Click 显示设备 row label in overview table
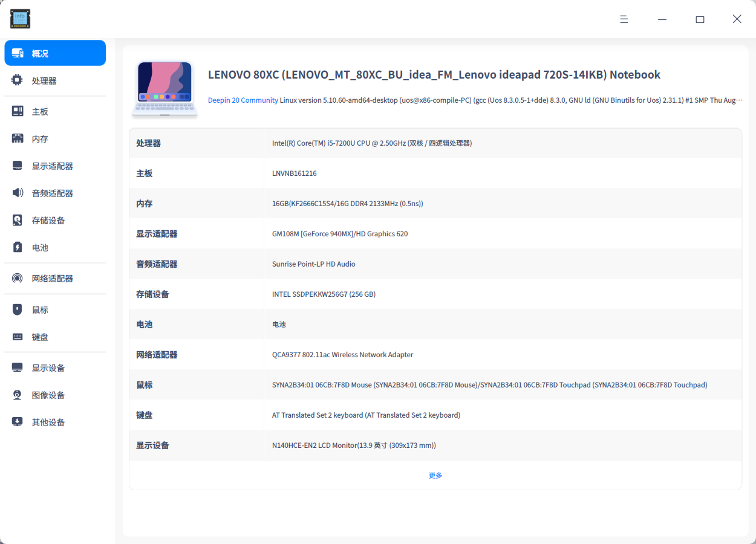Image resolution: width=756 pixels, height=544 pixels. 152,445
